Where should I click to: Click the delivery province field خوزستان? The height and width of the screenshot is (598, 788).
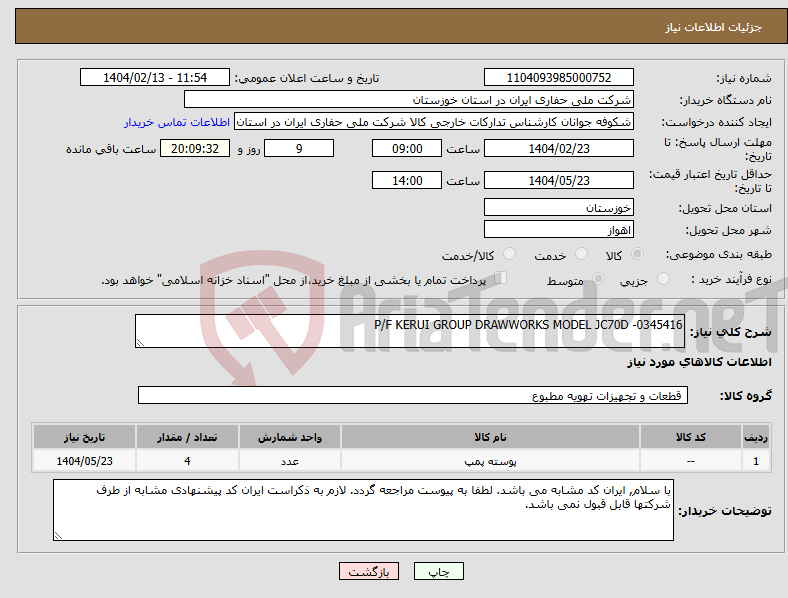tap(558, 207)
